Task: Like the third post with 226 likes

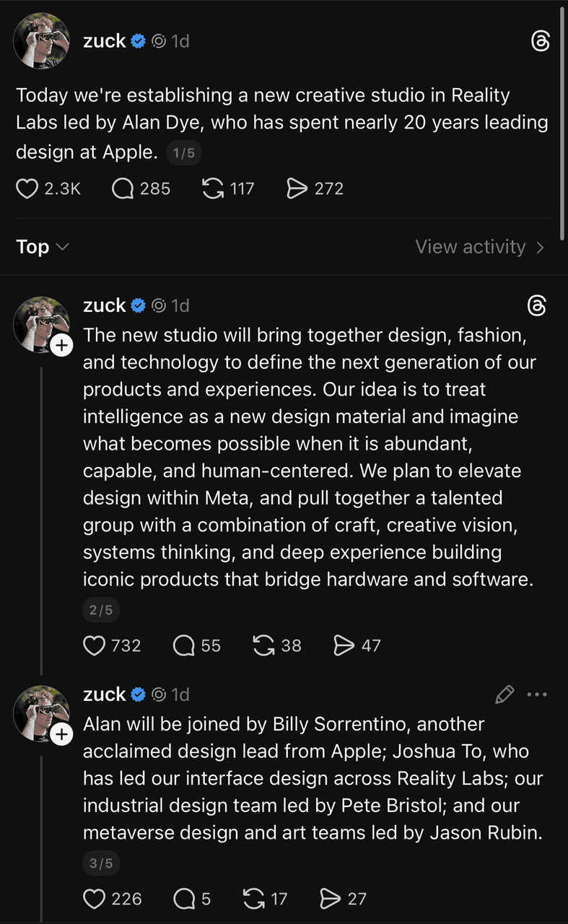Action: click(x=95, y=899)
